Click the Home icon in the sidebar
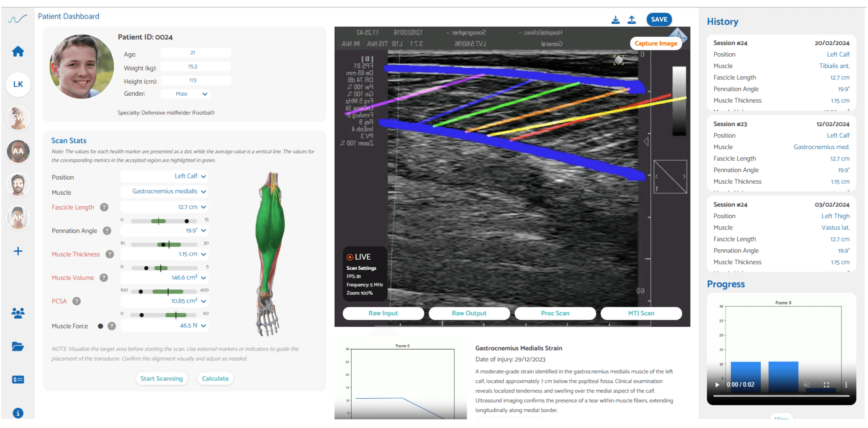Screen dimensions: 868x428 (x=18, y=52)
